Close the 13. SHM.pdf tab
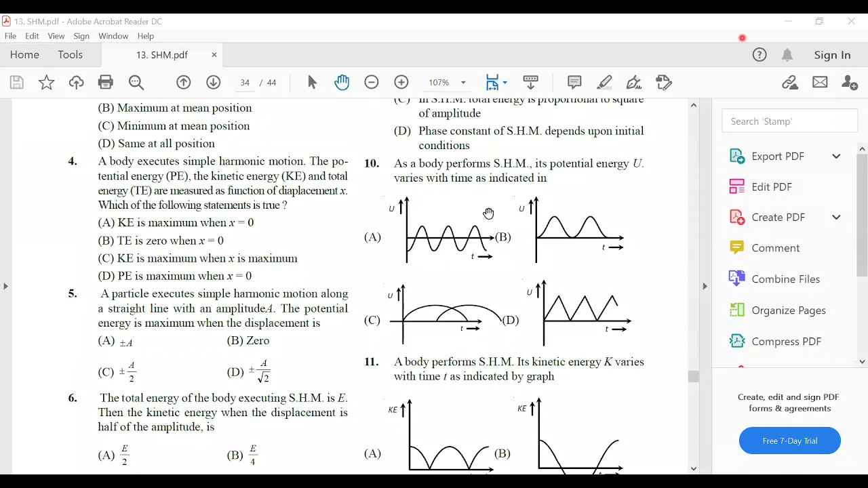The image size is (868, 488). click(x=214, y=55)
